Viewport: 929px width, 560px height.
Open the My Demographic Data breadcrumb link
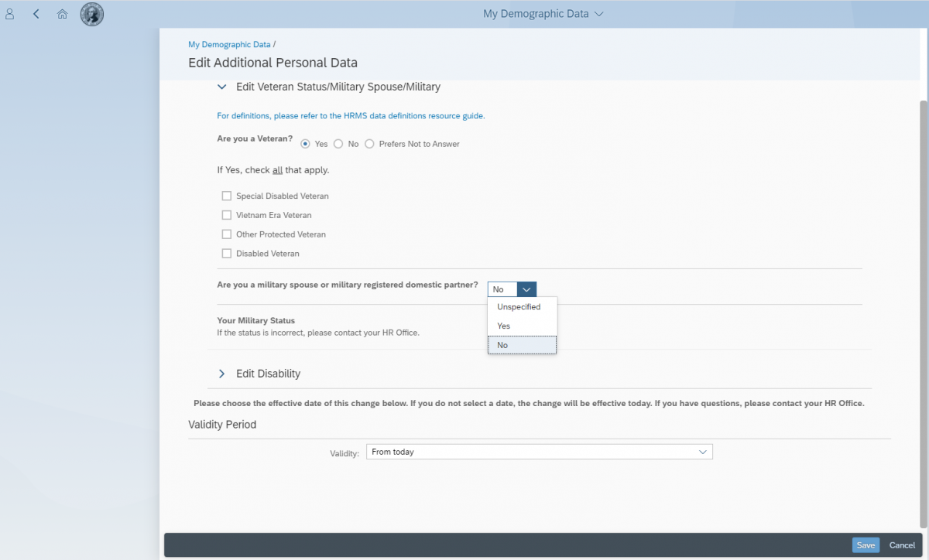tap(229, 44)
